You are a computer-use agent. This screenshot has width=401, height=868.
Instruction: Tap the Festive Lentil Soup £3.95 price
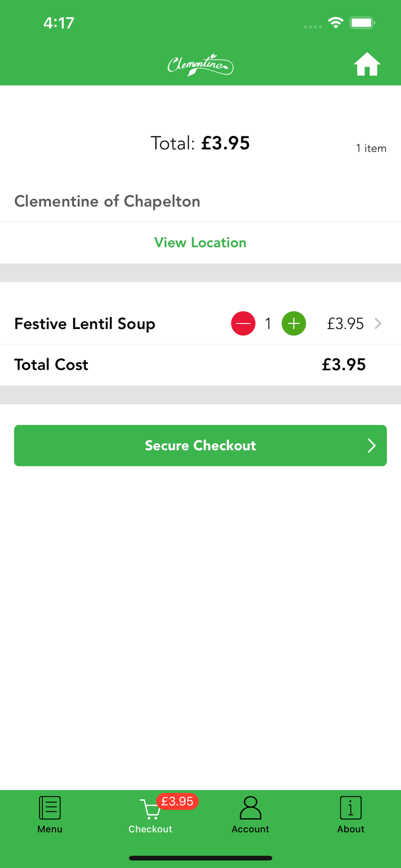click(x=345, y=324)
